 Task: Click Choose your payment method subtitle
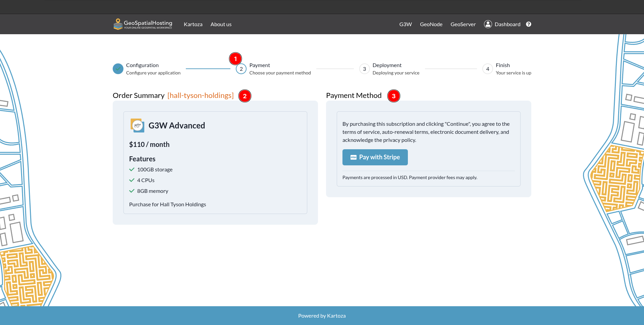(280, 73)
